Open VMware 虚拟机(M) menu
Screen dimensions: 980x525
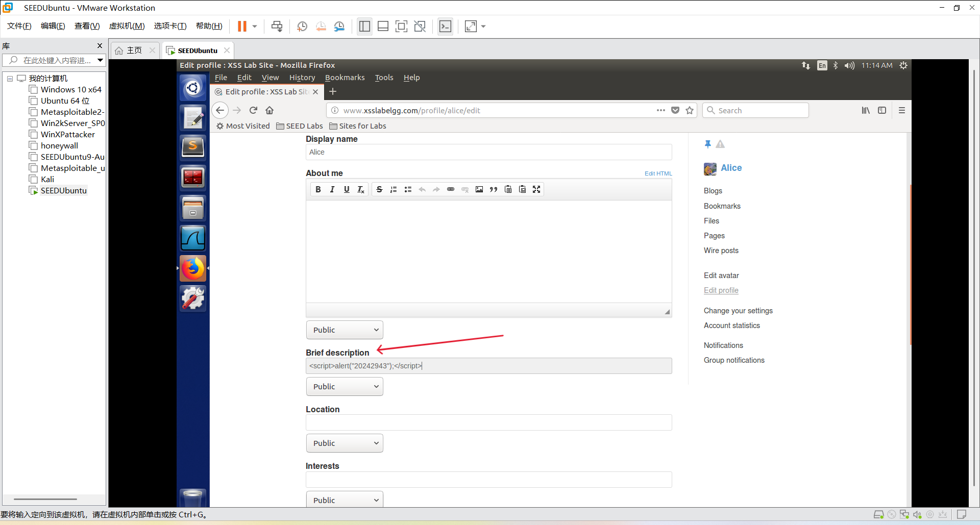click(x=127, y=26)
